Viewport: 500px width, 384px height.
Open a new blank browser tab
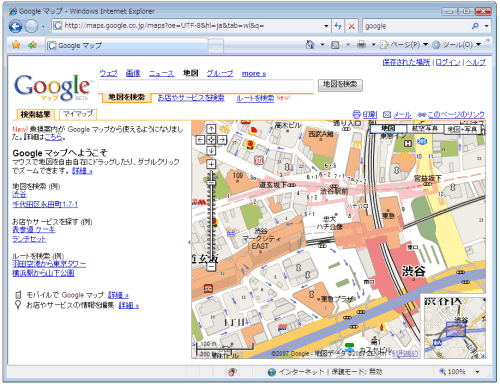(216, 46)
